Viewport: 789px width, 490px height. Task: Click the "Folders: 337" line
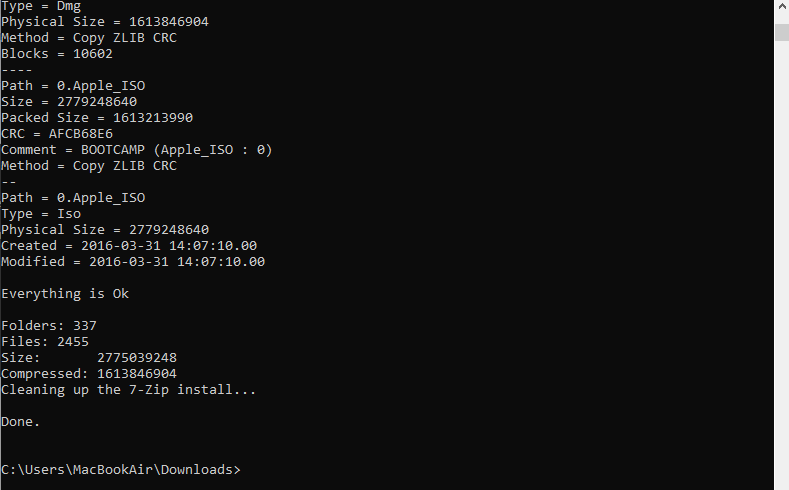pos(49,326)
